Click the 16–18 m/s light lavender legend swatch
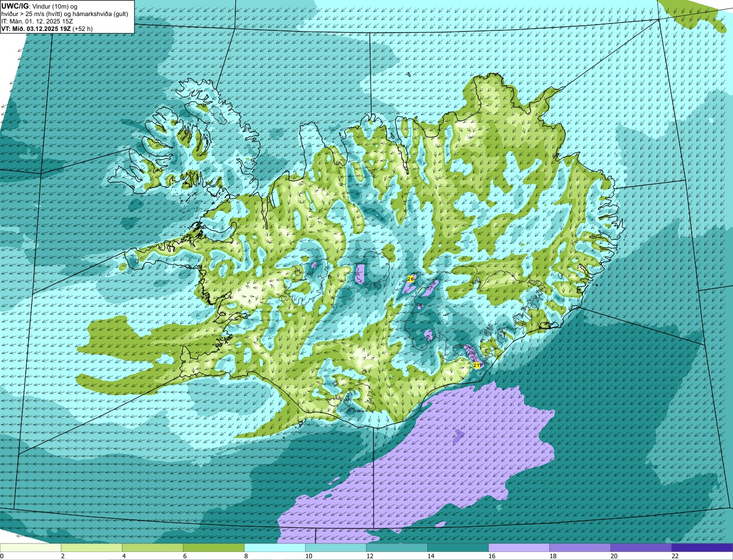This screenshot has width=733, height=560. [519, 547]
